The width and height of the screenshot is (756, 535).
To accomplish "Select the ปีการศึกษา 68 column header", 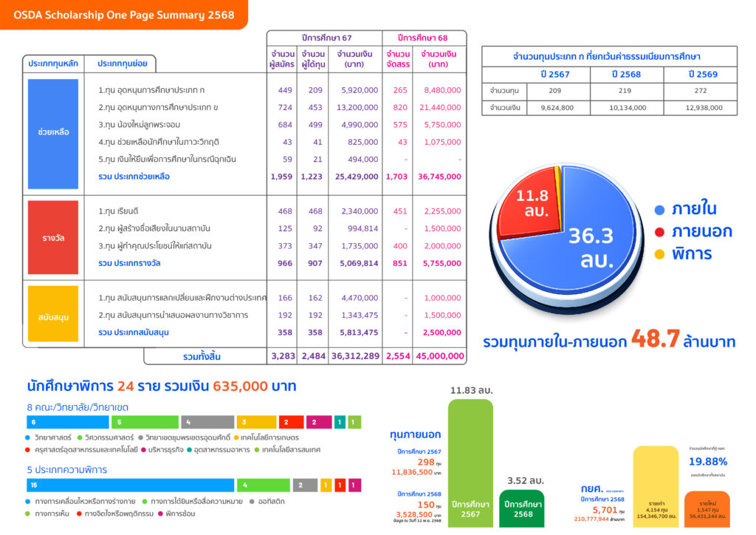I will [424, 38].
